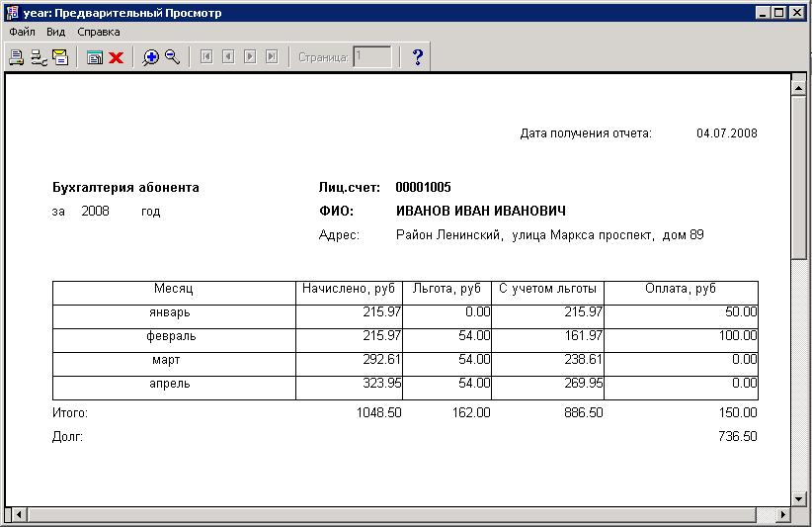This screenshot has height=527, width=812.
Task: Click the Страница page number field
Action: click(x=372, y=57)
